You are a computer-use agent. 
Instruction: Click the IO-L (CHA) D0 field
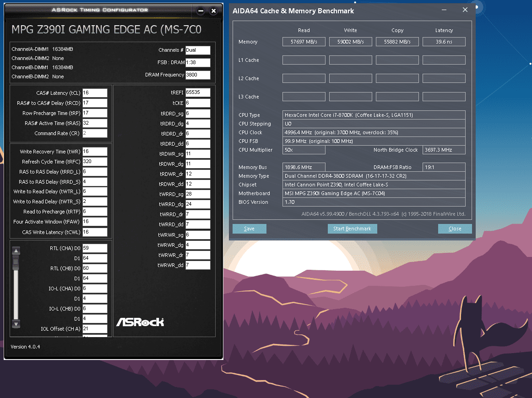[95, 289]
